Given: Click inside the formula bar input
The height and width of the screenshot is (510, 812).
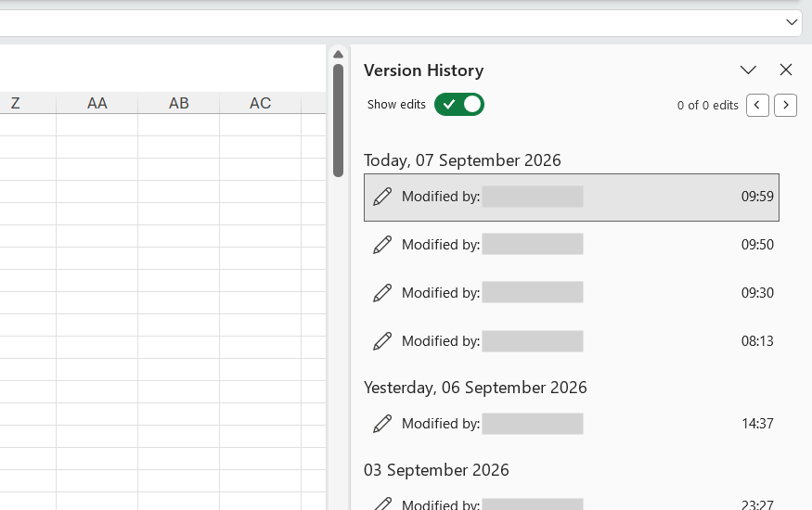Looking at the screenshot, I should 389,23.
